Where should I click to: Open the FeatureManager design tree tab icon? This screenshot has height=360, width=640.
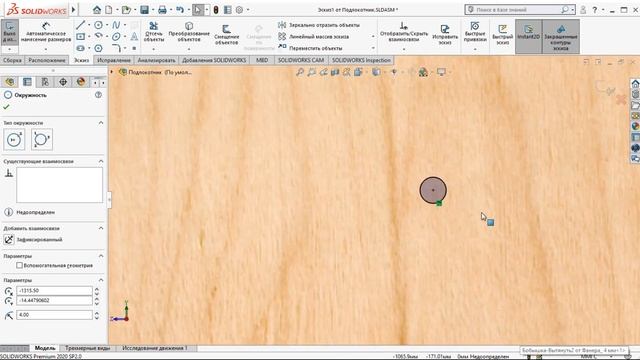[x=9, y=82]
